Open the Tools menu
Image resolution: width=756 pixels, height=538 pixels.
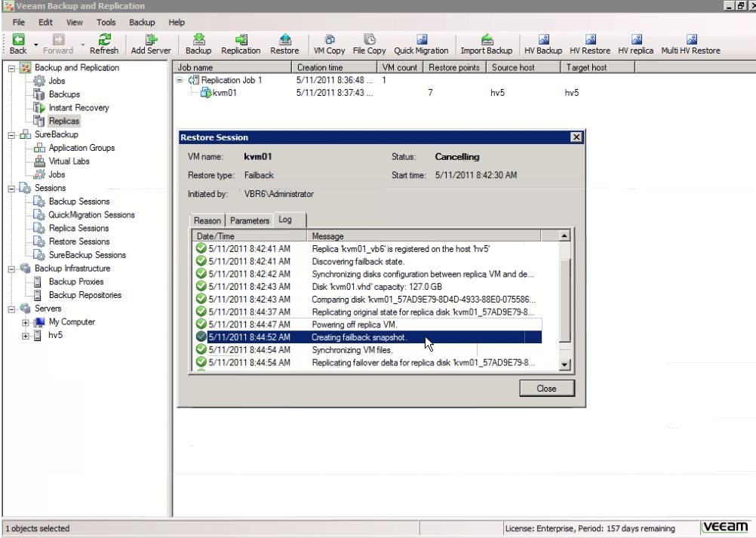(106, 22)
